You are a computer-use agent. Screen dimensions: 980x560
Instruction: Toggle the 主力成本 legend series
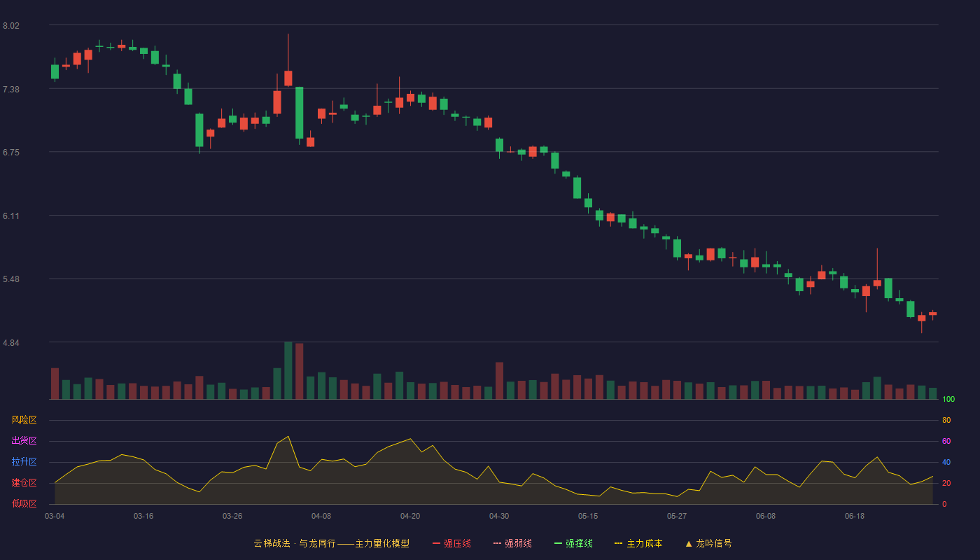pyautogui.click(x=638, y=543)
